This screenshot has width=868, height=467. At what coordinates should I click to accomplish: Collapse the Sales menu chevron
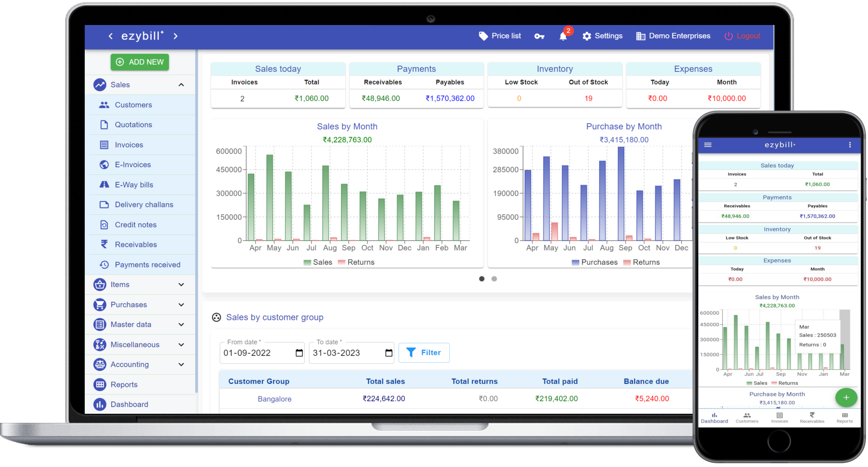(x=181, y=84)
